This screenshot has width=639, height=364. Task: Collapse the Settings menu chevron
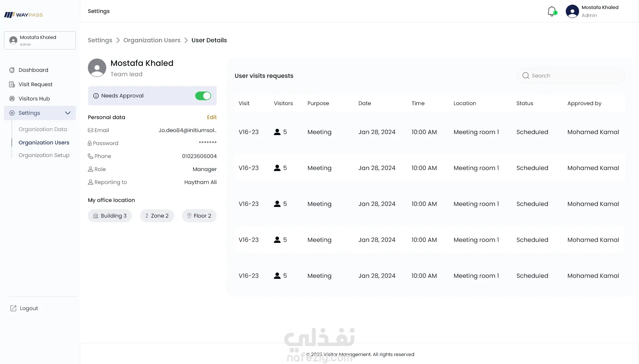pyautogui.click(x=68, y=113)
